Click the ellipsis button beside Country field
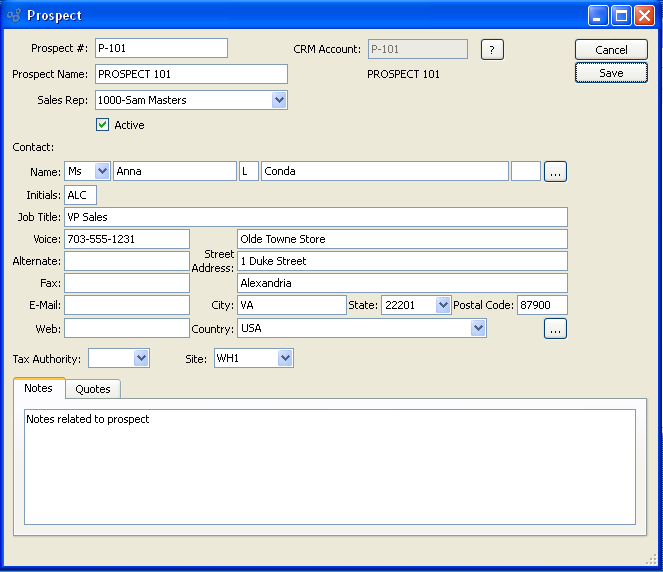Image resolution: width=663 pixels, height=572 pixels. coord(555,328)
